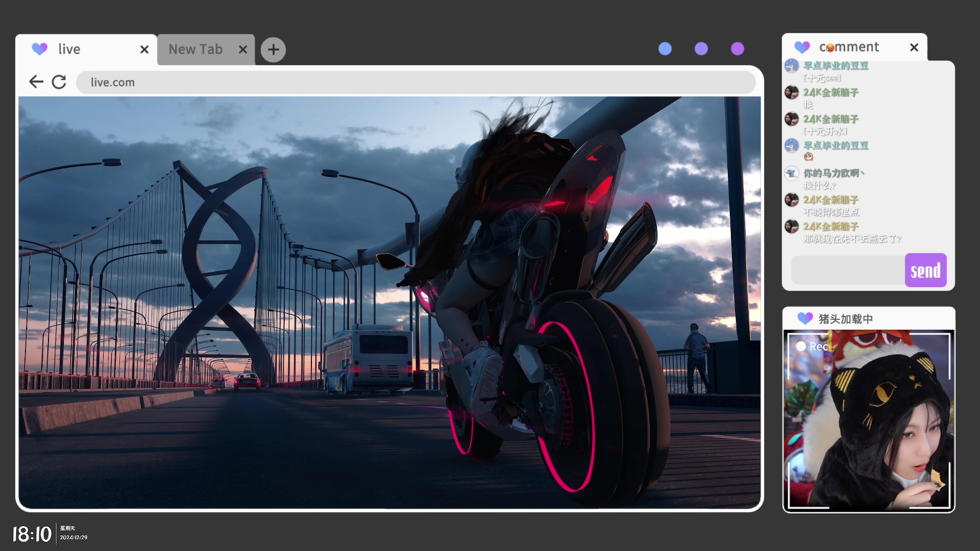
Task: Click the refresh icon beside the address bar
Action: pos(59,82)
